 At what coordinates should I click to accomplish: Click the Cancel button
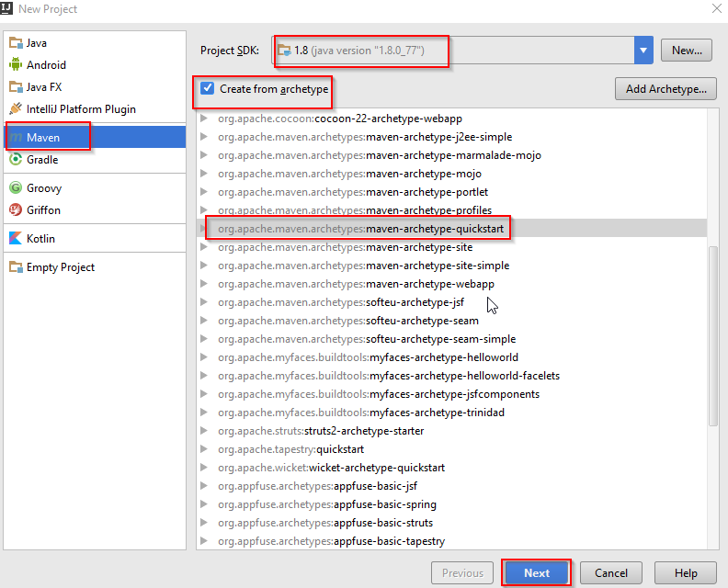point(611,572)
